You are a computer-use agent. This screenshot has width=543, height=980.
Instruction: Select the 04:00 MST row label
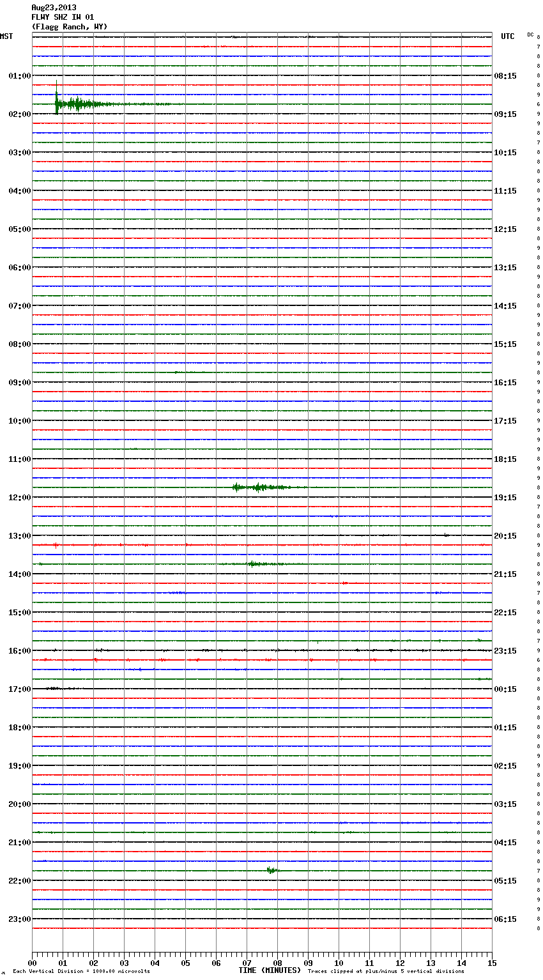click(x=20, y=191)
